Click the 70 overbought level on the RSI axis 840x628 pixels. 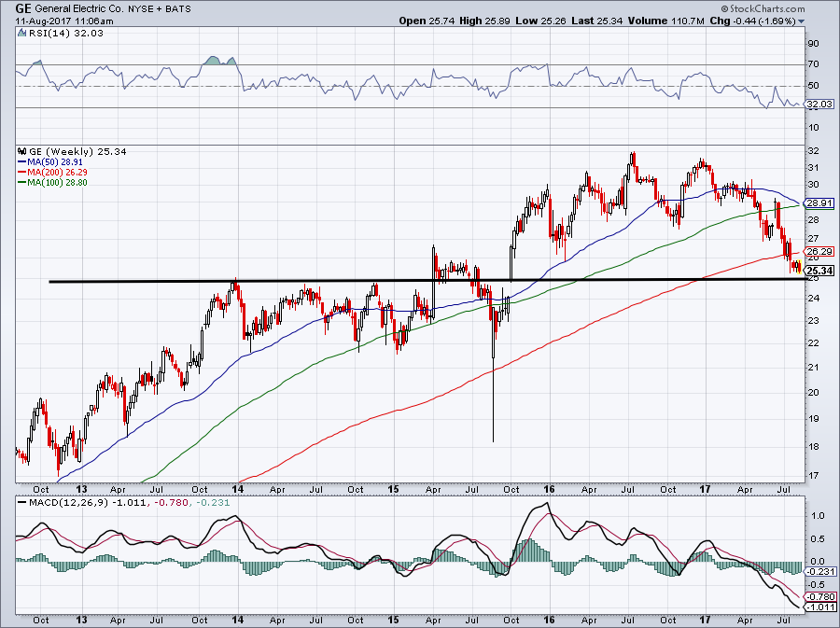pos(813,64)
